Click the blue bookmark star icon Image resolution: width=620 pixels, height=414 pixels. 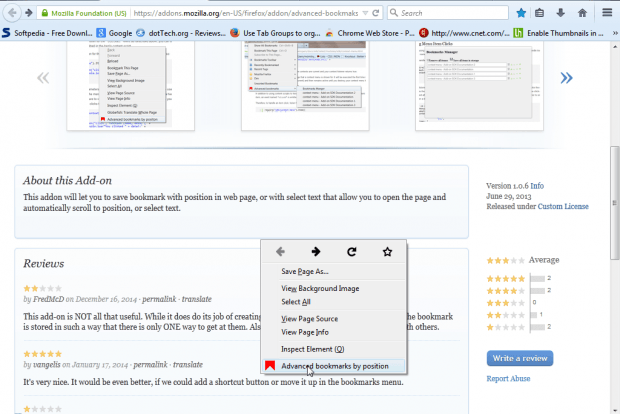521,13
